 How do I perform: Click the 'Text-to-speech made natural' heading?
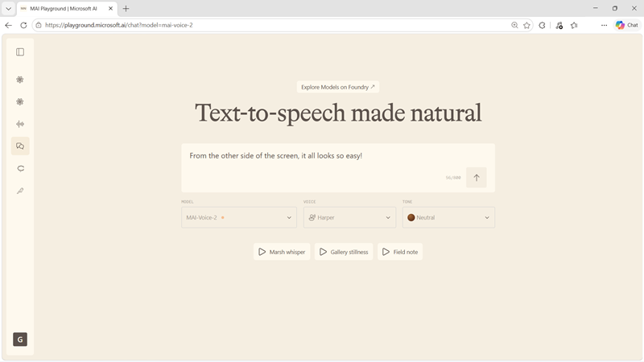pos(338,113)
